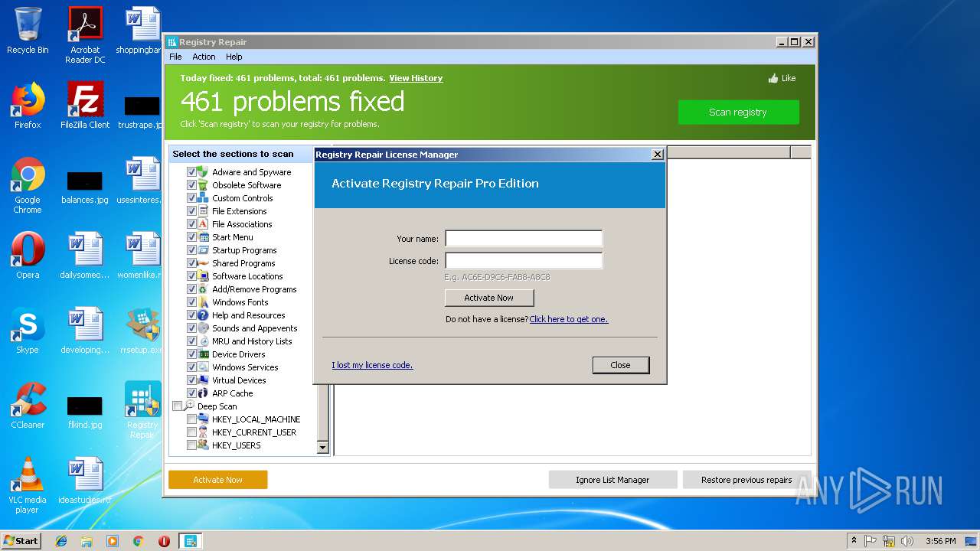This screenshot has height=551, width=980.
Task: Click the Device Drivers section icon
Action: coord(203,354)
